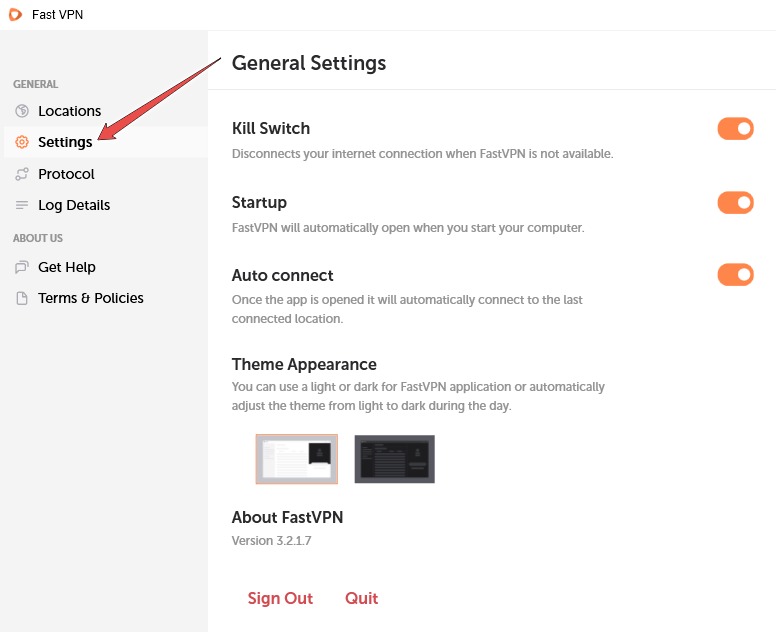
Task: Open the Locations menu item
Action: click(69, 111)
